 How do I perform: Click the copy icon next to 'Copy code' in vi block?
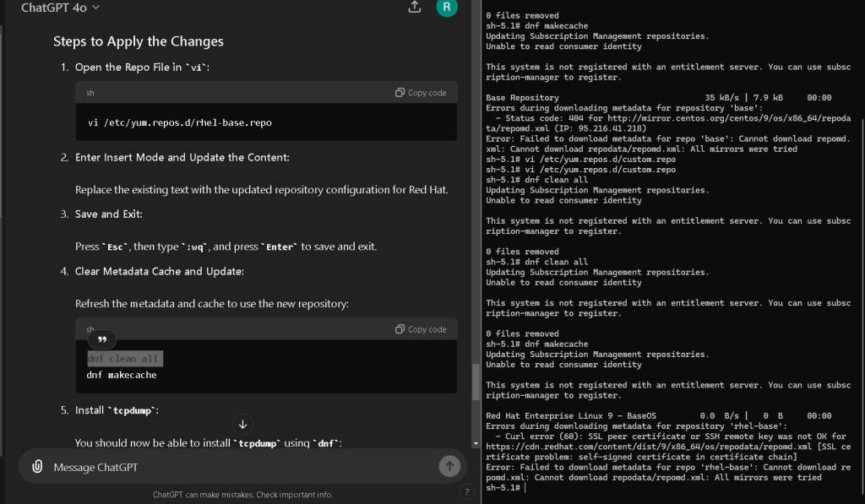[x=400, y=93]
